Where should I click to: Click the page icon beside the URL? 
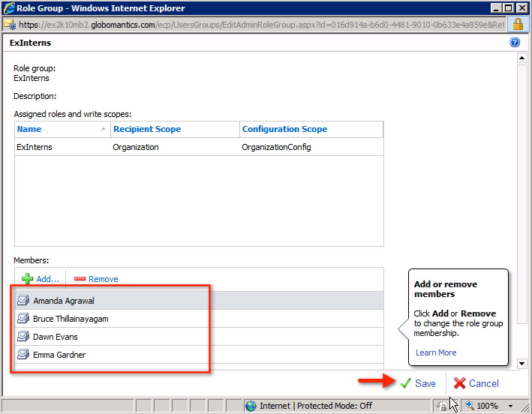(x=10, y=25)
